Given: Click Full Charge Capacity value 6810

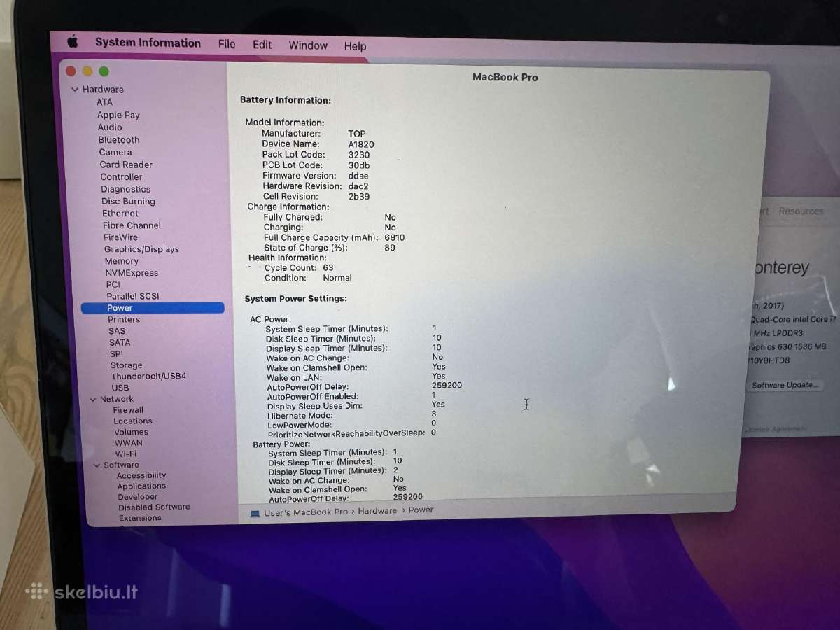Looking at the screenshot, I should click(395, 237).
